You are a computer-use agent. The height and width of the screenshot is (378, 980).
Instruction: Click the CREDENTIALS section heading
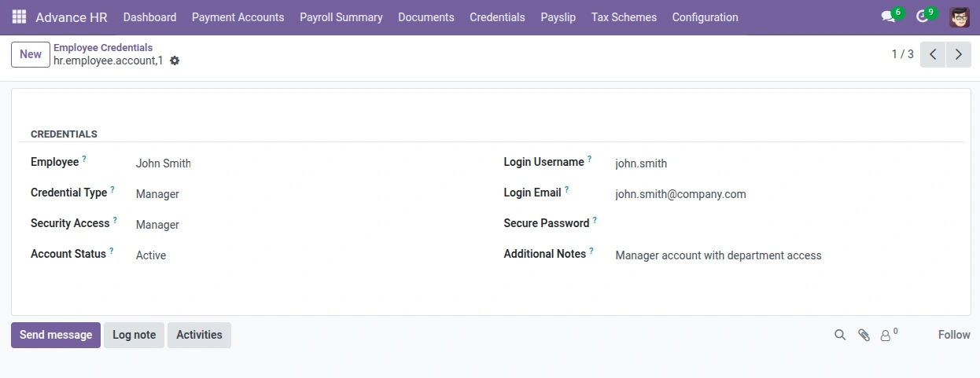point(64,134)
